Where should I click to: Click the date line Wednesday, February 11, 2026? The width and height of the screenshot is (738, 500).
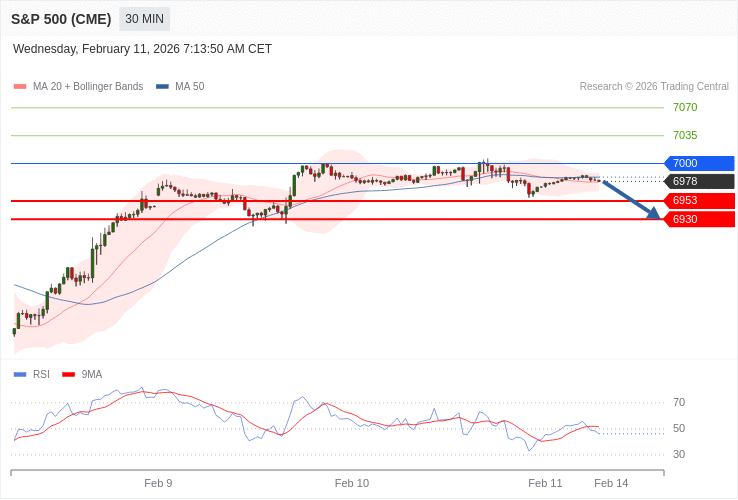tap(142, 49)
